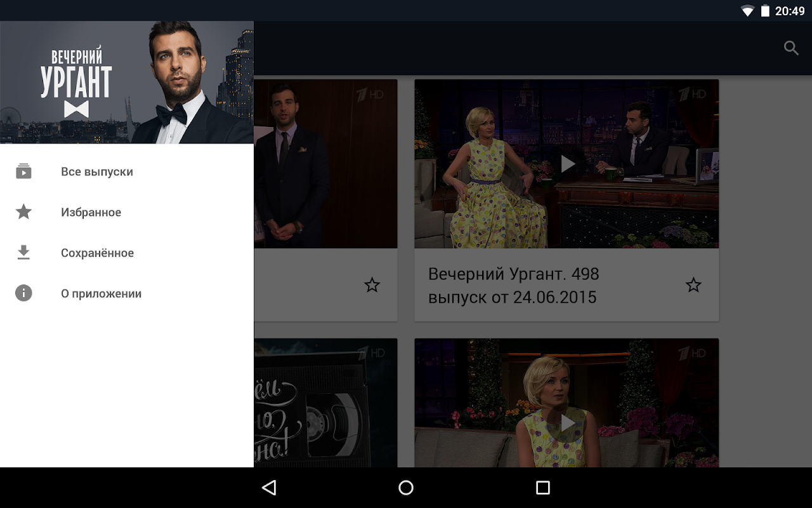Click the 'Вечерний Ургант' drawer header banner
812x508 pixels.
127,83
